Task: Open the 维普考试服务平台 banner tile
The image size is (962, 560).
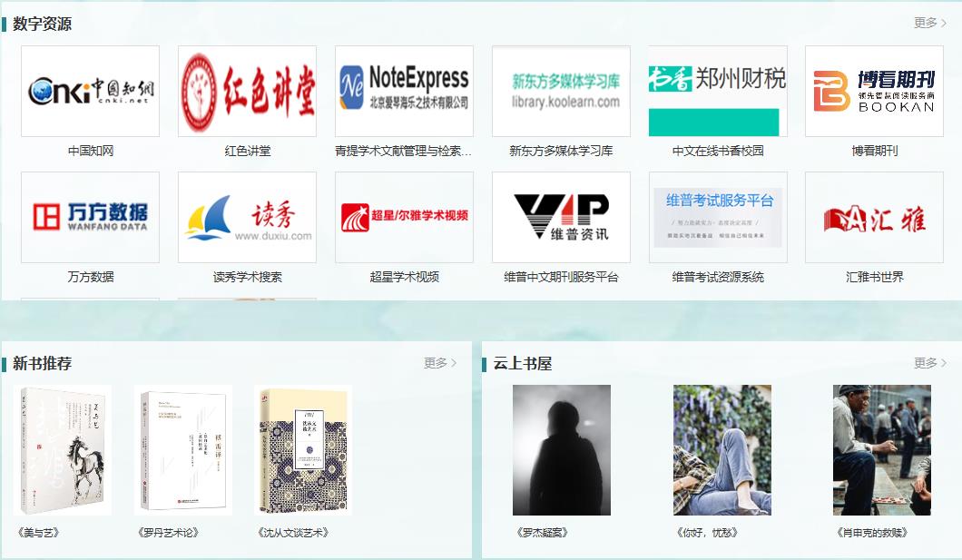Action: 718,217
